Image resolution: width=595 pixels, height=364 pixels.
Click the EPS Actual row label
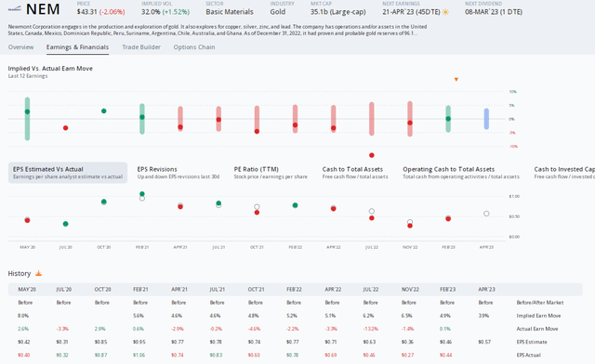[x=529, y=356]
